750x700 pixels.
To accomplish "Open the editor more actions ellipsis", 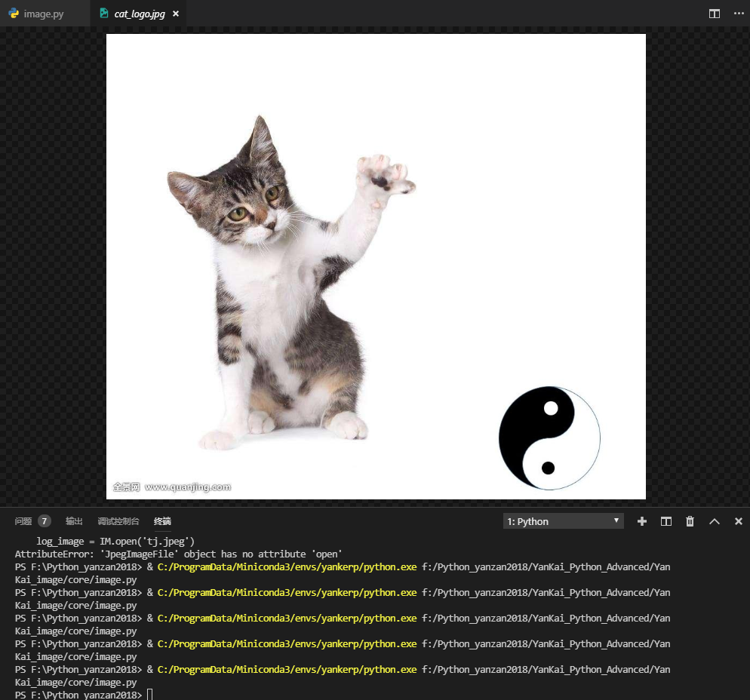I will [x=739, y=14].
